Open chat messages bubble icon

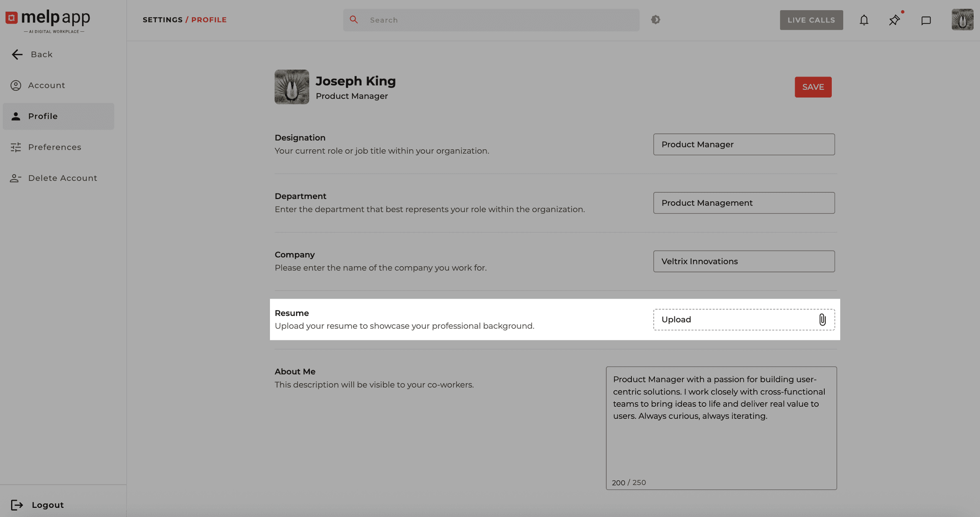(x=926, y=20)
